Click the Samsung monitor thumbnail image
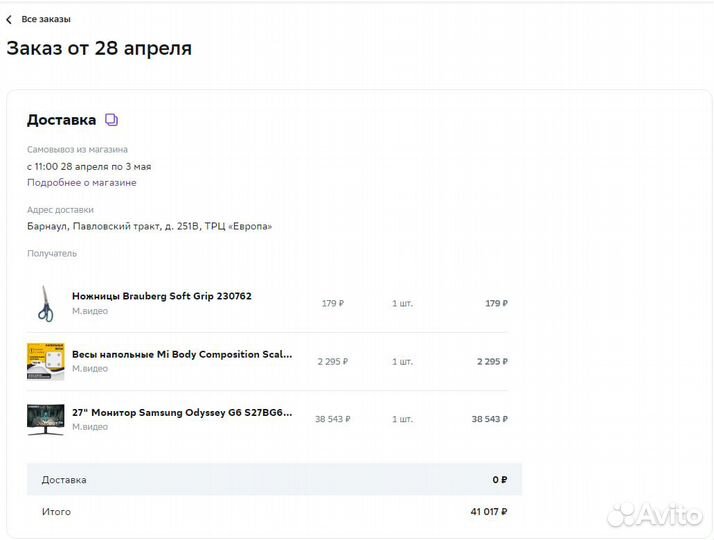 (x=45, y=419)
